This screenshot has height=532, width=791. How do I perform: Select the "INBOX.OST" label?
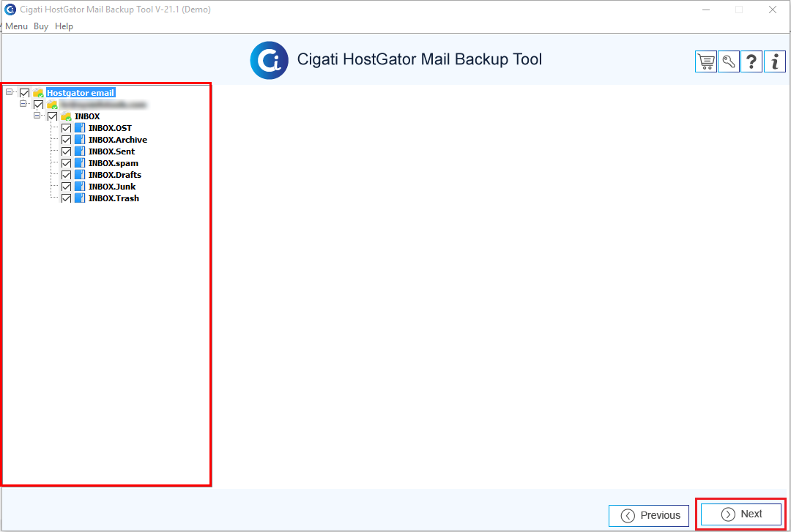pyautogui.click(x=110, y=128)
